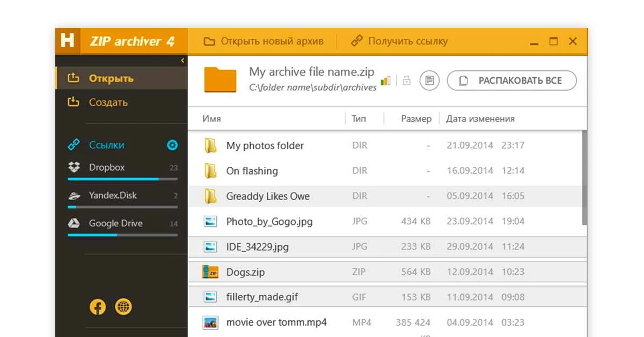644x337 pixels.
Task: Select the Открыть menu item
Action: coord(100,78)
